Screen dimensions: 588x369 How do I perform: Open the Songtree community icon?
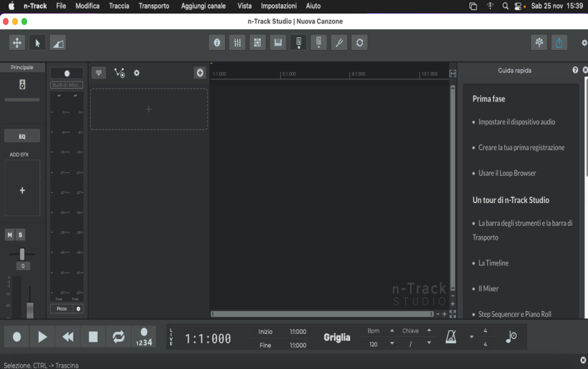pyautogui.click(x=539, y=42)
